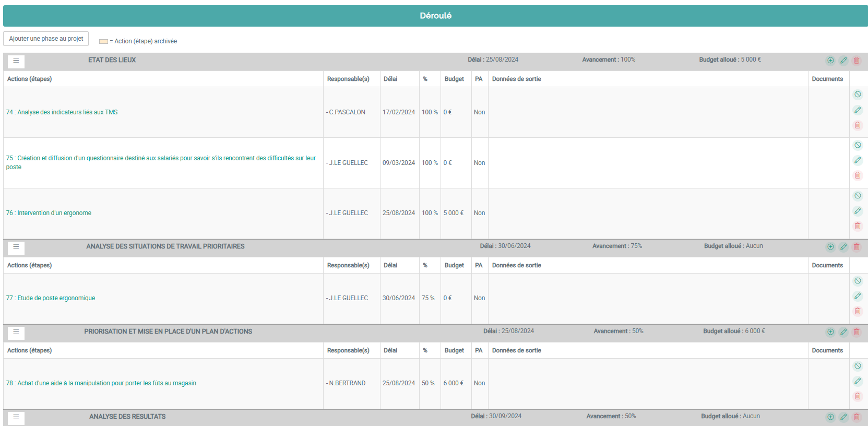Delete action 78 Achat d'une aide
The image size is (868, 426).
pyautogui.click(x=858, y=396)
